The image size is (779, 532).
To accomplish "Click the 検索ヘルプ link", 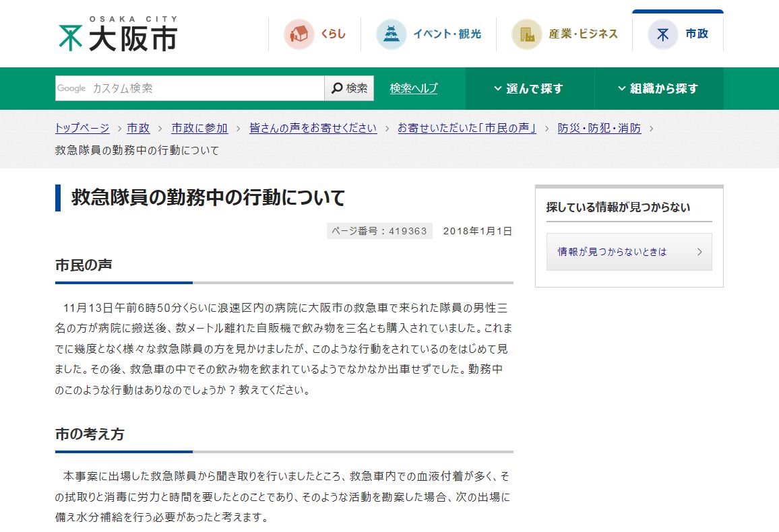I will coord(413,89).
